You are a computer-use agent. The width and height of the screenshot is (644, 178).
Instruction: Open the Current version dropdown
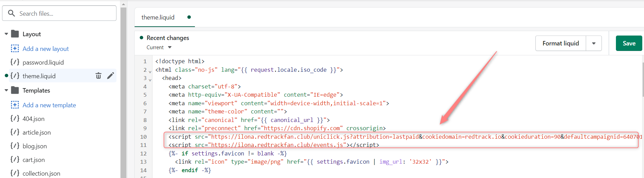pos(159,47)
